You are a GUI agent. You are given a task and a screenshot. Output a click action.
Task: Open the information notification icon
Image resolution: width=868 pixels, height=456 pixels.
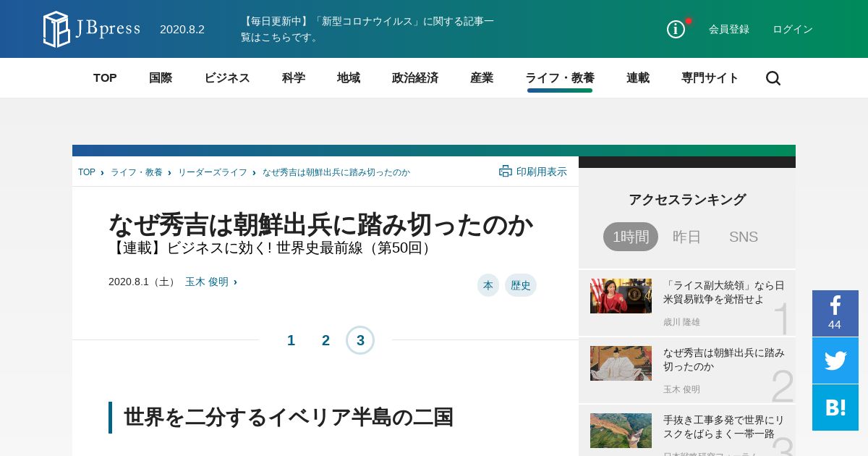676,29
